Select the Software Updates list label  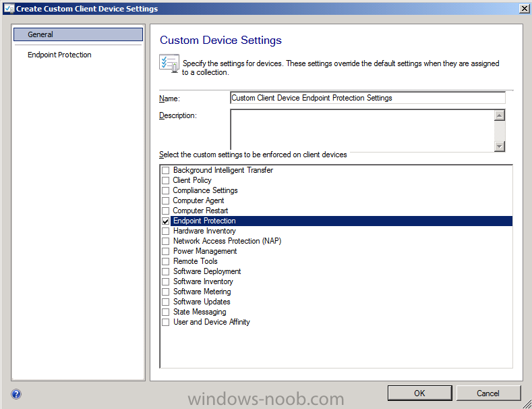point(202,302)
